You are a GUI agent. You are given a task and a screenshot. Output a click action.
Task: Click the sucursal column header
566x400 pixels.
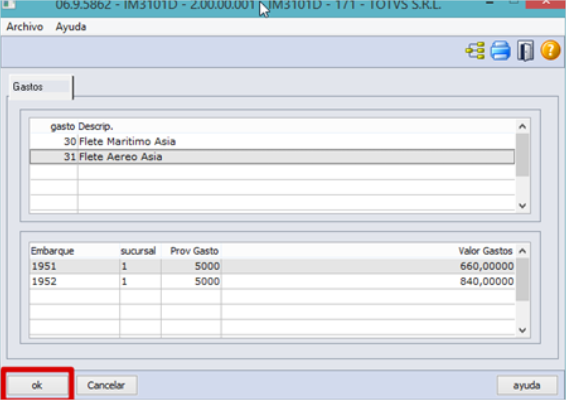point(140,251)
